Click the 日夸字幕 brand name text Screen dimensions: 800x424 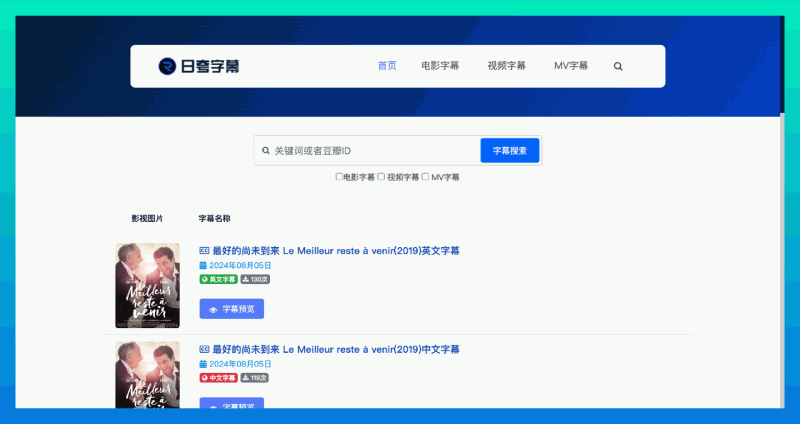[210, 66]
